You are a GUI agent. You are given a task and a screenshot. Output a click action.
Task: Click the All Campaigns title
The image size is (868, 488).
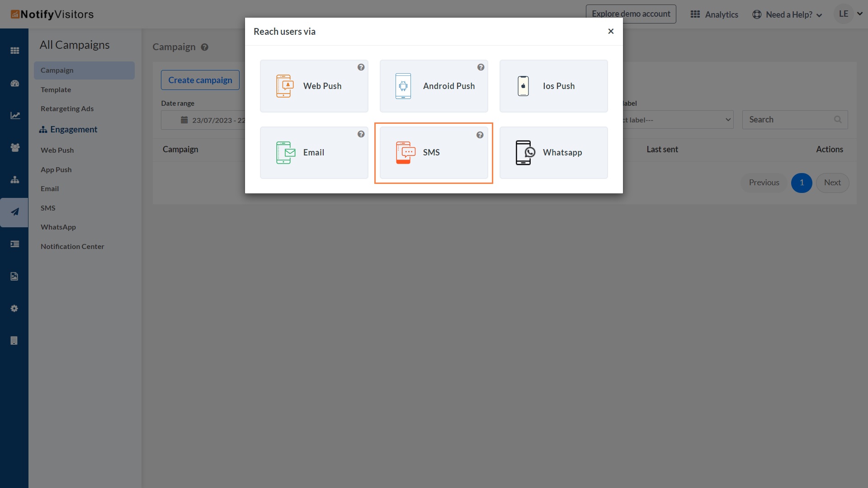point(75,45)
